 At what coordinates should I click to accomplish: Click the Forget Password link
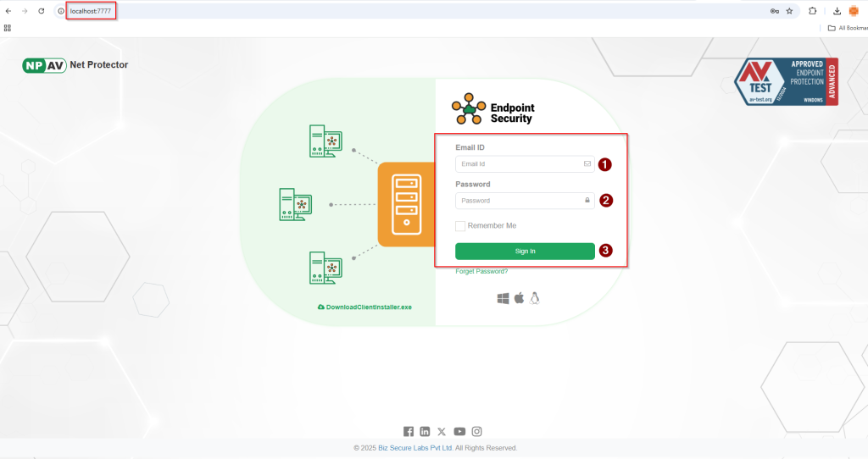tap(481, 272)
